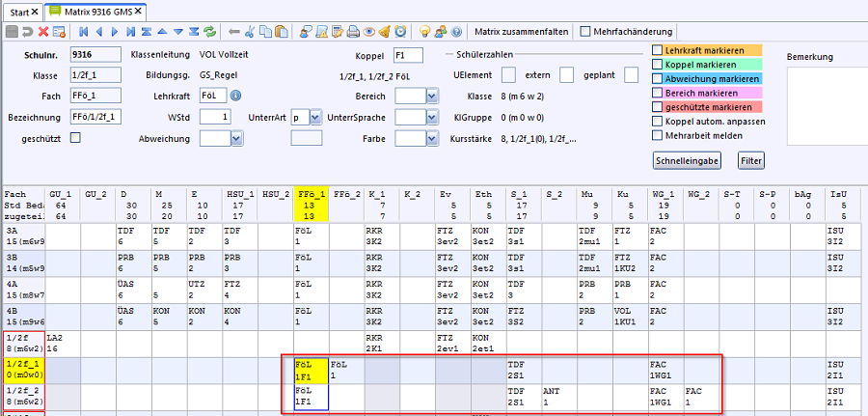This screenshot has width=868, height=416.
Task: Check Abweichung markieren
Action: pos(657,78)
